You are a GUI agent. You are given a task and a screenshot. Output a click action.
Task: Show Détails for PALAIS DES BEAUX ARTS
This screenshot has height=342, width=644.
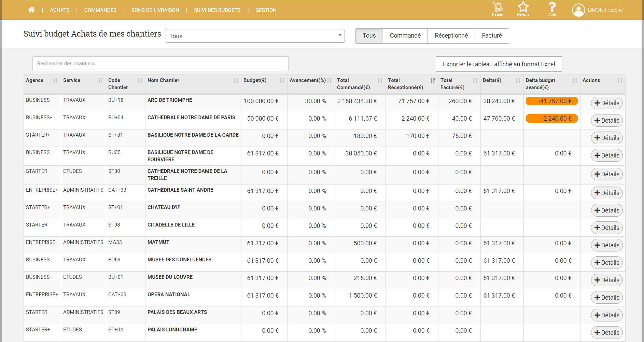pos(607,315)
